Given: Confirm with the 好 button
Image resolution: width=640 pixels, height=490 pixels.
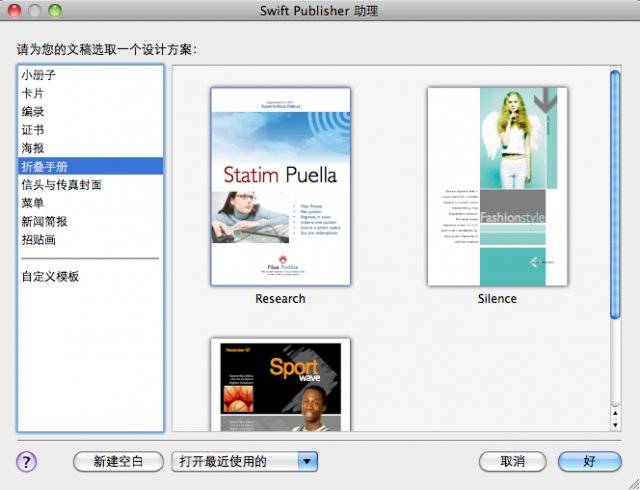Looking at the screenshot, I should tap(590, 461).
